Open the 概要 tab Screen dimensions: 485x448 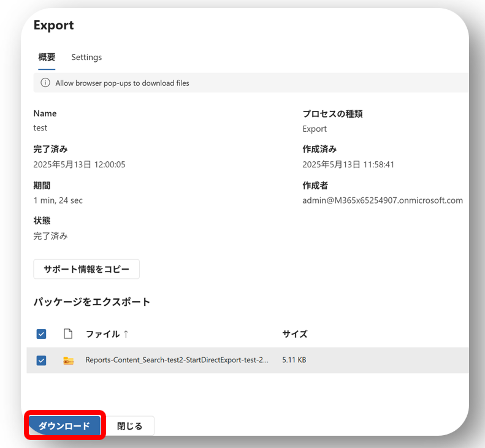(47, 57)
